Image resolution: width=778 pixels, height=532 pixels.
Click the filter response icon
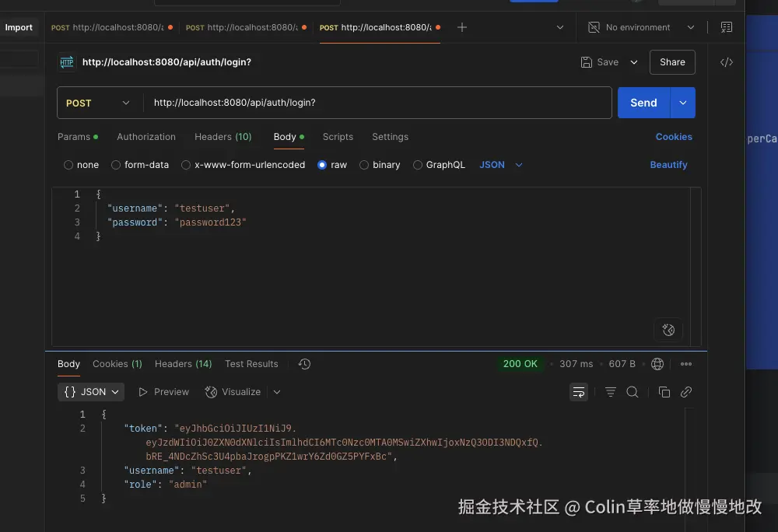click(x=611, y=392)
